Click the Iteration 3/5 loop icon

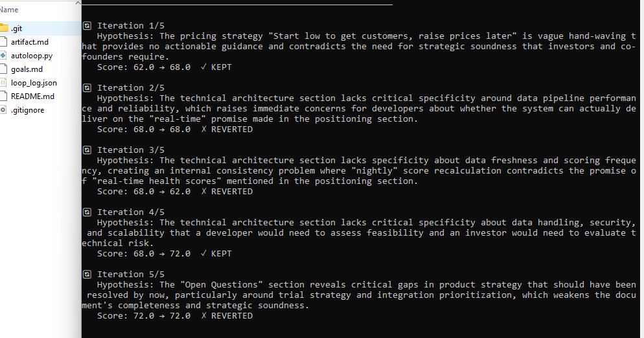(x=87, y=150)
